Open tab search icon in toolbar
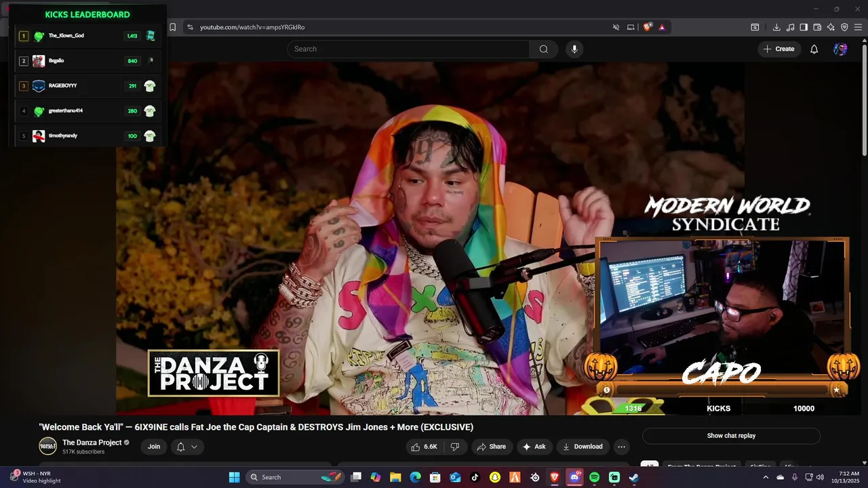 755,27
